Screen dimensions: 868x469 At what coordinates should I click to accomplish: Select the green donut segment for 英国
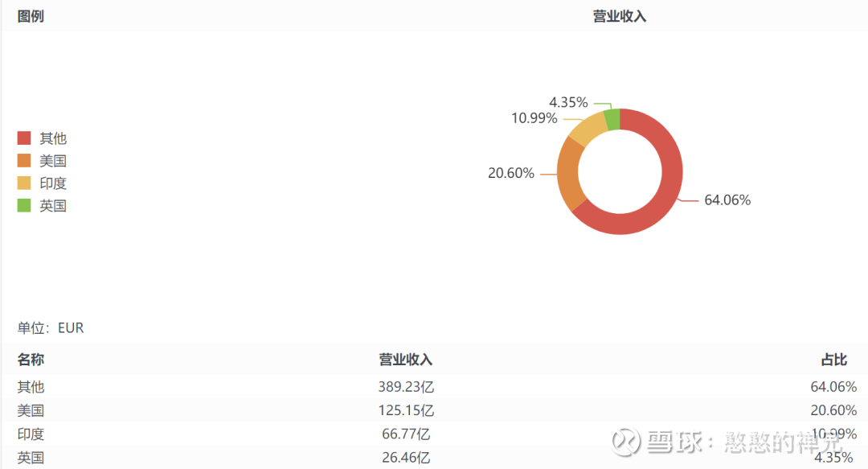coord(612,119)
